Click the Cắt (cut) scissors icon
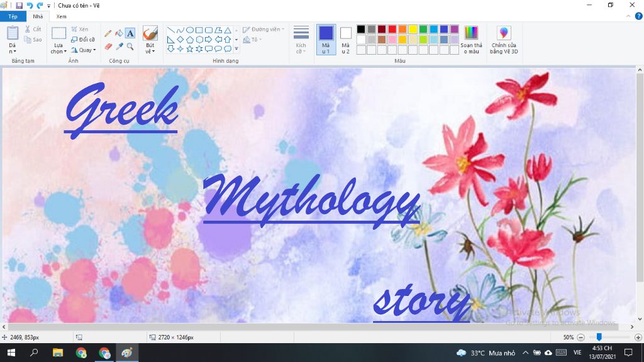Image resolution: width=644 pixels, height=362 pixels. 28,29
